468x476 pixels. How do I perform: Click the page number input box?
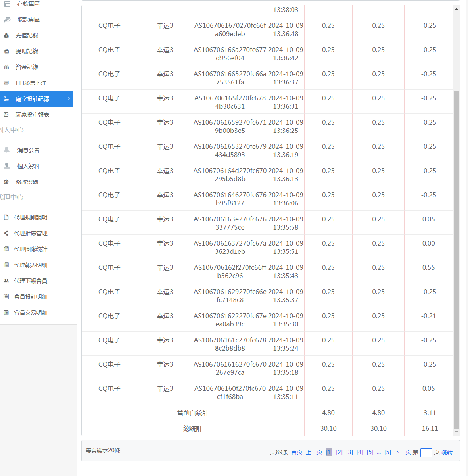coord(426,452)
